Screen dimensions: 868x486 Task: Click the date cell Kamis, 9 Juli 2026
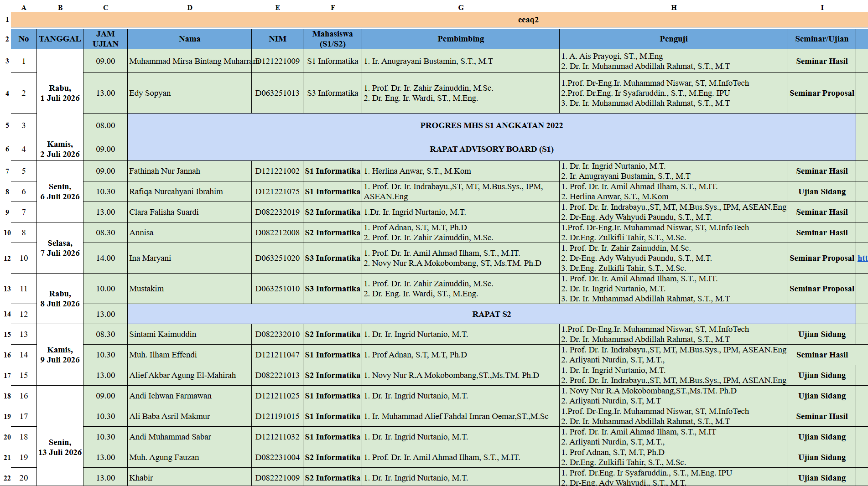(x=60, y=355)
